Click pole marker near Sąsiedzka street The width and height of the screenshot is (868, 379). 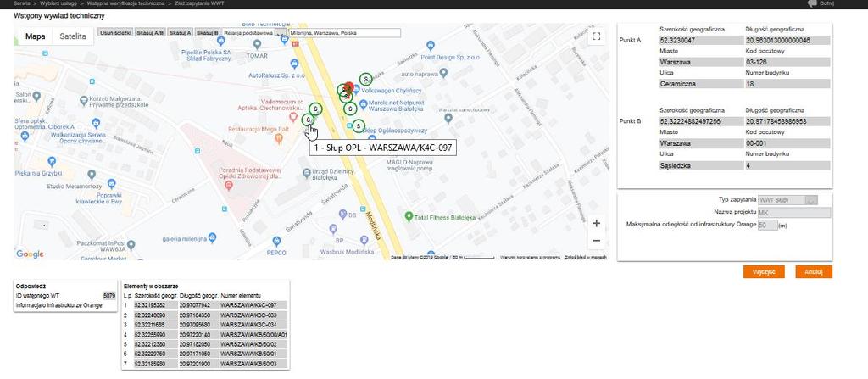[365, 79]
